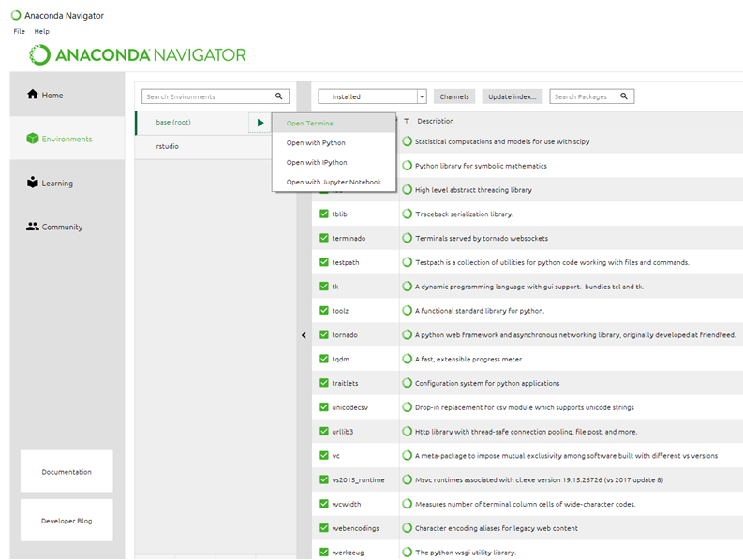Uncheck the tqdm package checkbox
The height and width of the screenshot is (560, 743).
324,359
